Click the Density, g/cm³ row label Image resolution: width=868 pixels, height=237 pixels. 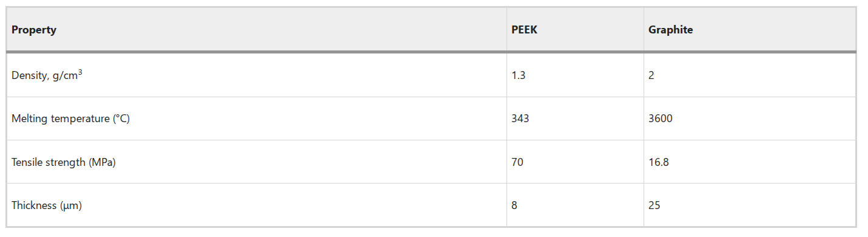coord(47,75)
